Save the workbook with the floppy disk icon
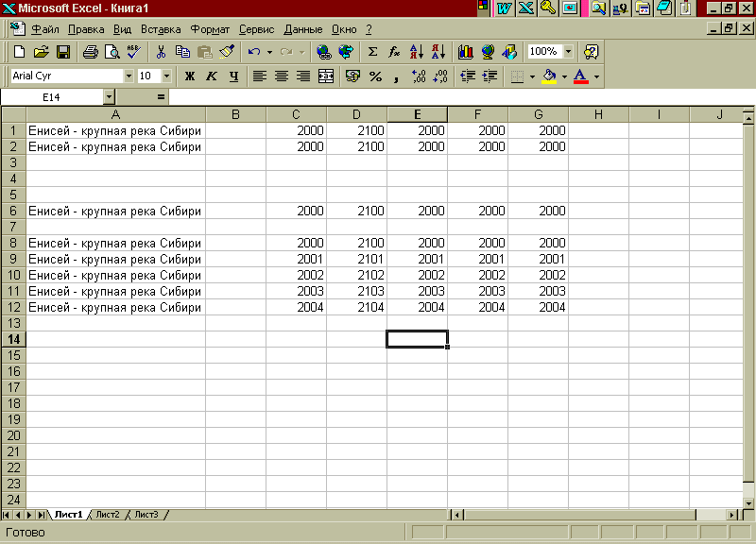This screenshot has height=544, width=756. pyautogui.click(x=63, y=52)
